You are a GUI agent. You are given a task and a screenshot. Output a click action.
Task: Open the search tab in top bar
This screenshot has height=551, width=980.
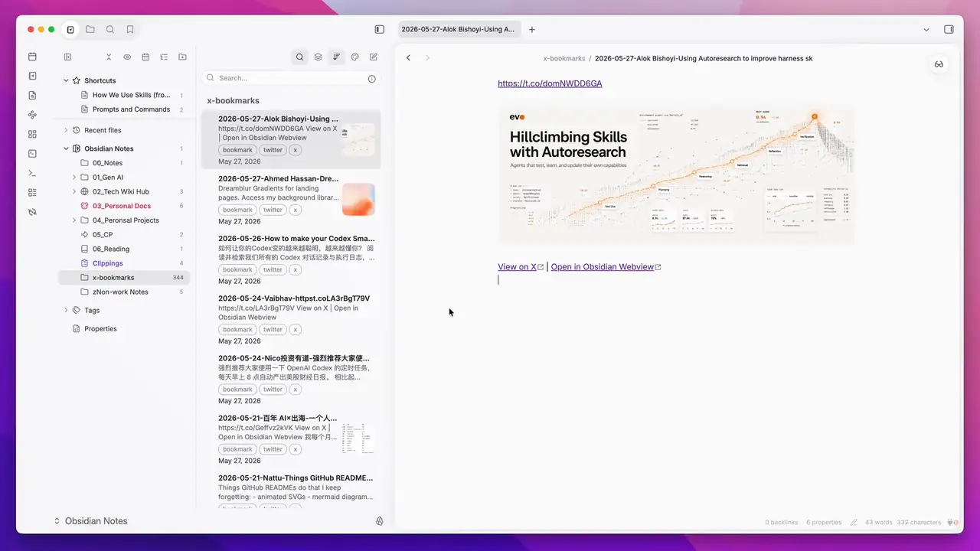(x=110, y=30)
